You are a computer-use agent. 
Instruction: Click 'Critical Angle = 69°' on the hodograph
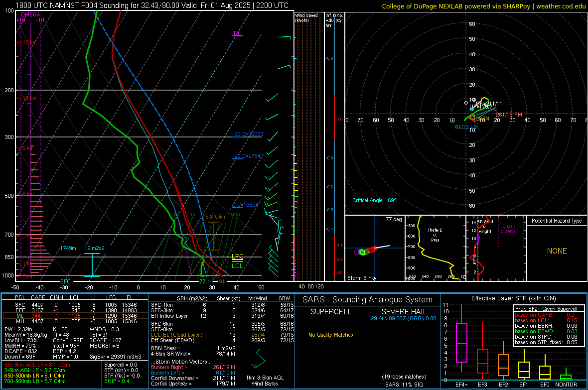pyautogui.click(x=374, y=200)
